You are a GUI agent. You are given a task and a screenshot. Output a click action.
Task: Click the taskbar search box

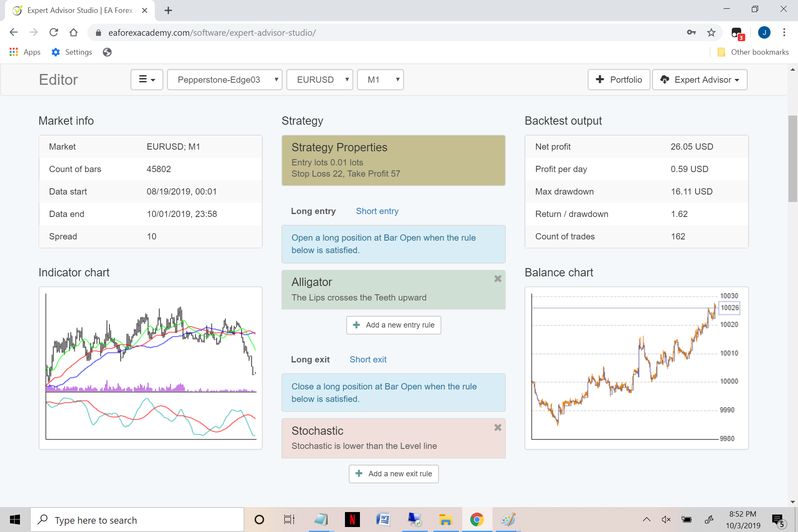[137, 520]
